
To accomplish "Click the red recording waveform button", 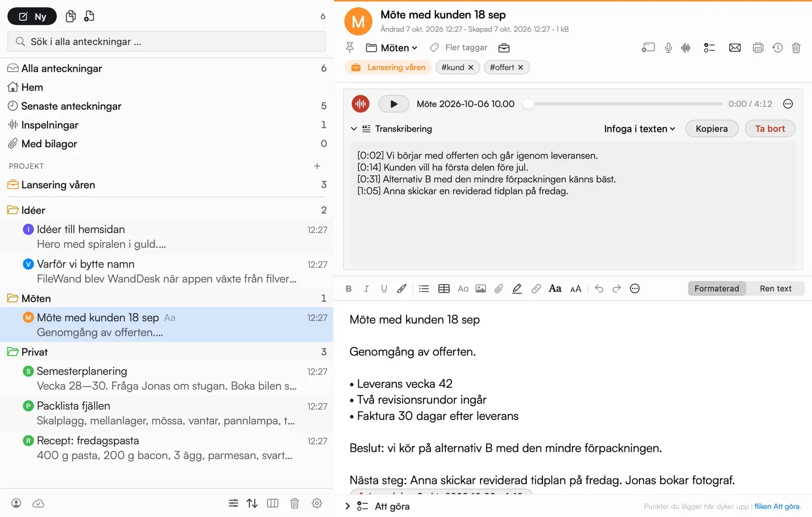I will tap(360, 104).
